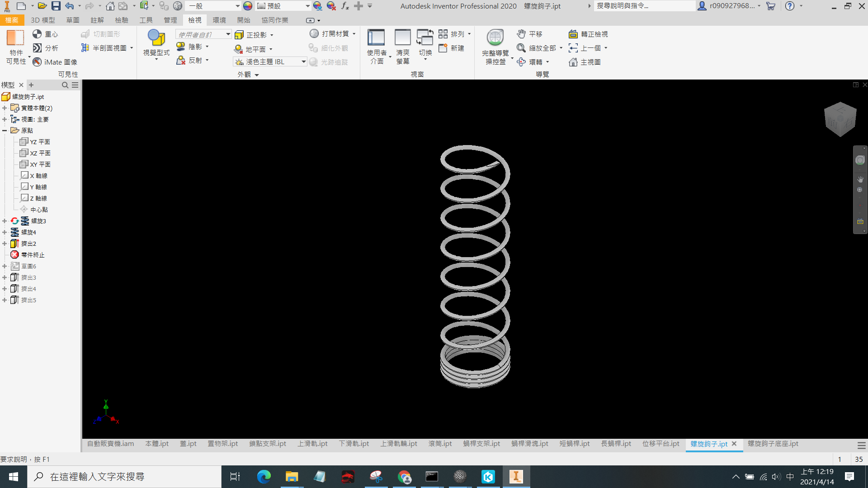Arrange windows using 排列 button
The width and height of the screenshot is (868, 488).
pyautogui.click(x=454, y=34)
